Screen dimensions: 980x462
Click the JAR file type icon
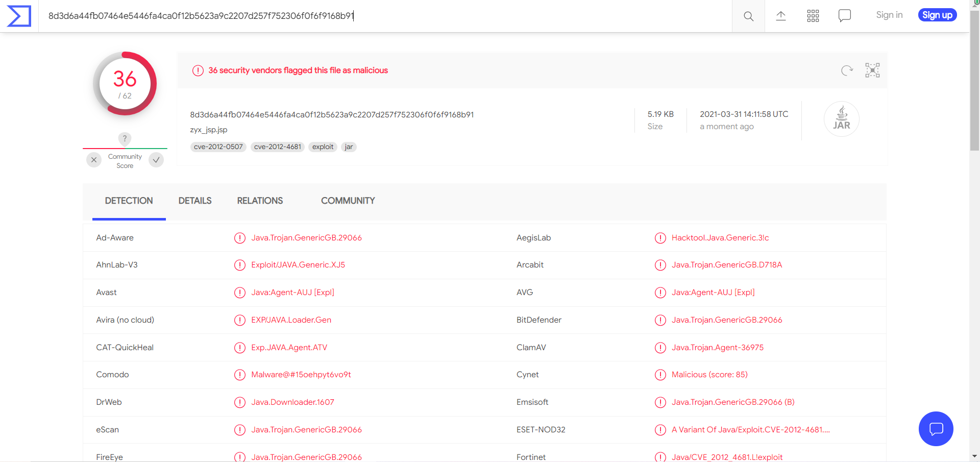click(x=842, y=119)
